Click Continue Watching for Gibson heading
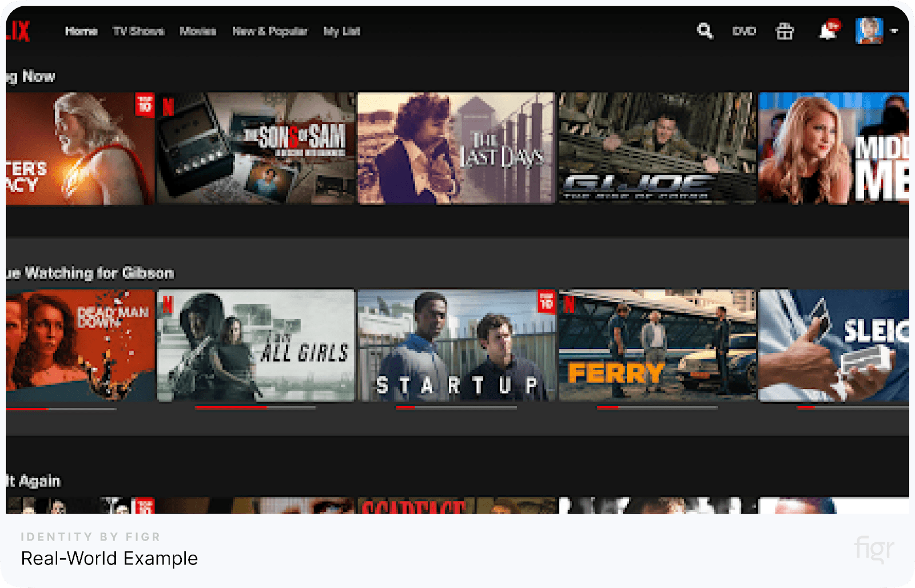The height and width of the screenshot is (588, 915). (90, 273)
